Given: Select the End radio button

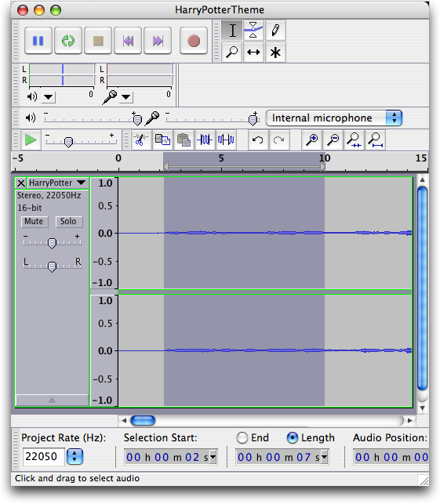Looking at the screenshot, I should (242, 438).
